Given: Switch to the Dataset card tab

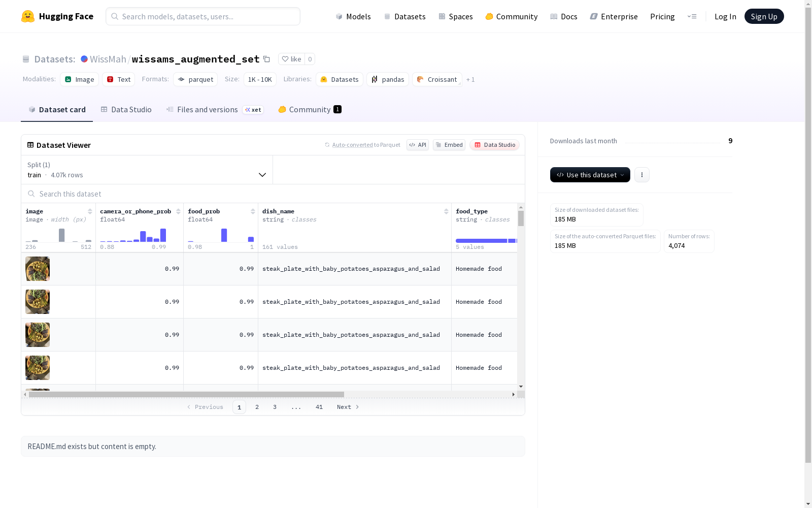Looking at the screenshot, I should click(x=57, y=110).
